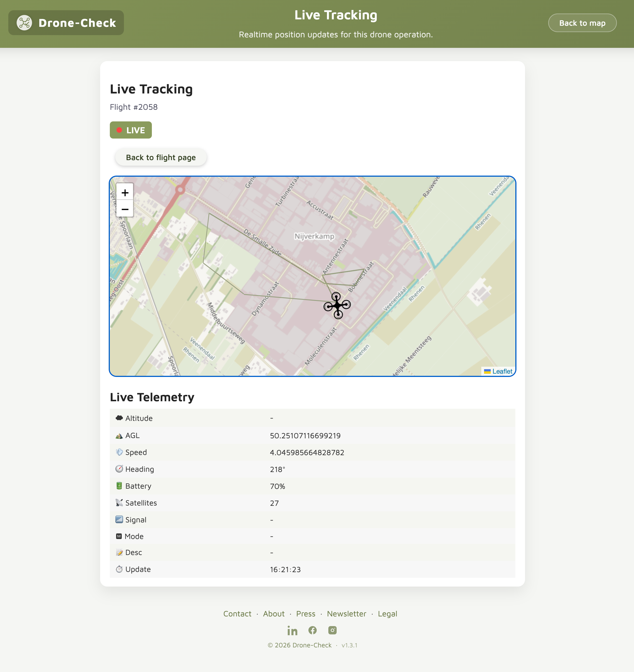
Task: Open the Instagram social icon
Action: (332, 631)
